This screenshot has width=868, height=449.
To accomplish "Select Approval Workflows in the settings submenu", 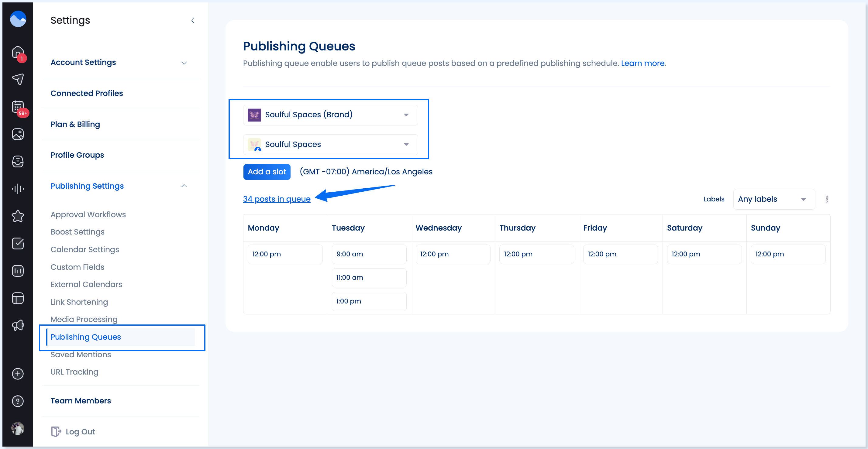I will pos(88,214).
